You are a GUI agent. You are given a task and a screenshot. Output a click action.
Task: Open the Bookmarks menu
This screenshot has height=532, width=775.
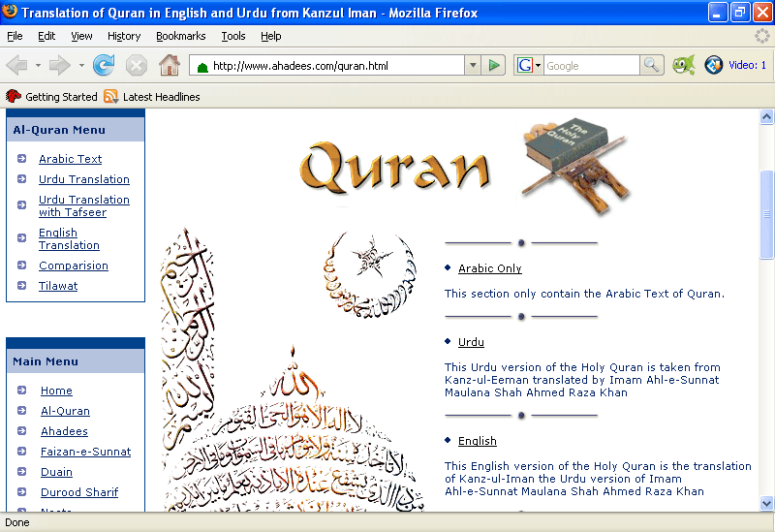(181, 36)
